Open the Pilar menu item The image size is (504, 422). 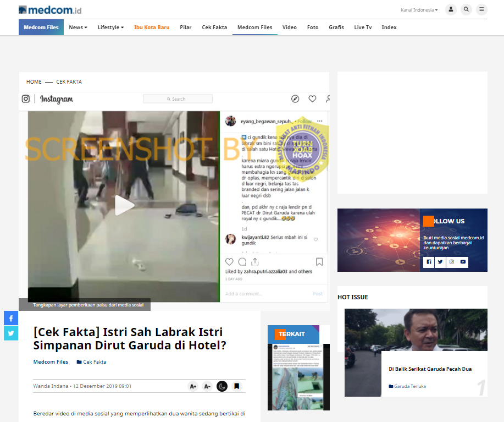point(185,28)
